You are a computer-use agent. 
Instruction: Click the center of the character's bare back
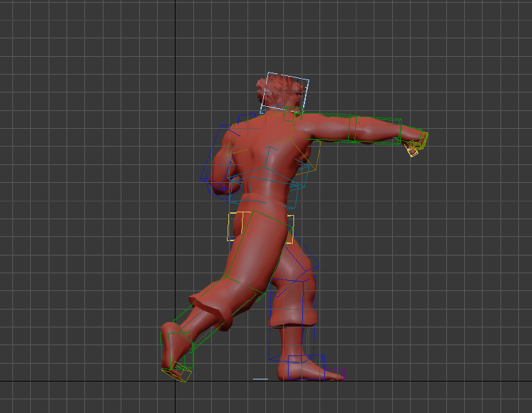[x=264, y=154]
